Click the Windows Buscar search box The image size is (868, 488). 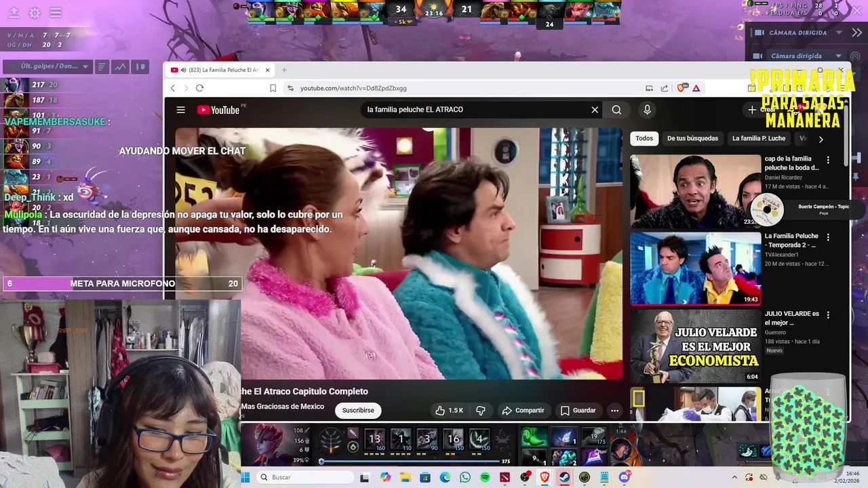coord(304,477)
